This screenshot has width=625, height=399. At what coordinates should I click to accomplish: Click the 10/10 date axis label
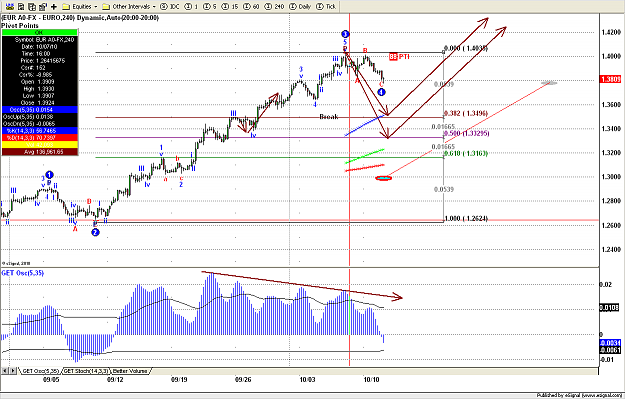[x=371, y=380]
